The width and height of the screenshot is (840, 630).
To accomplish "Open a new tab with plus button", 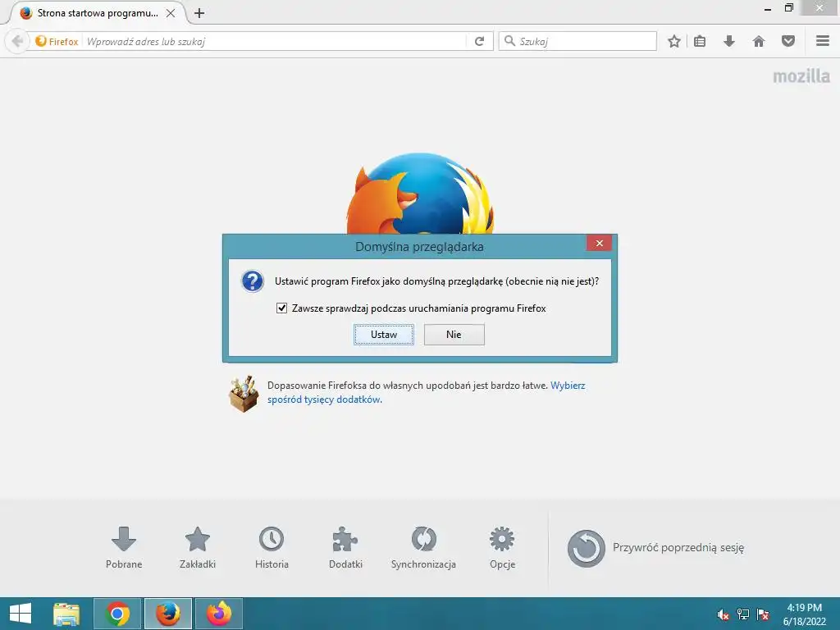I will coord(199,13).
